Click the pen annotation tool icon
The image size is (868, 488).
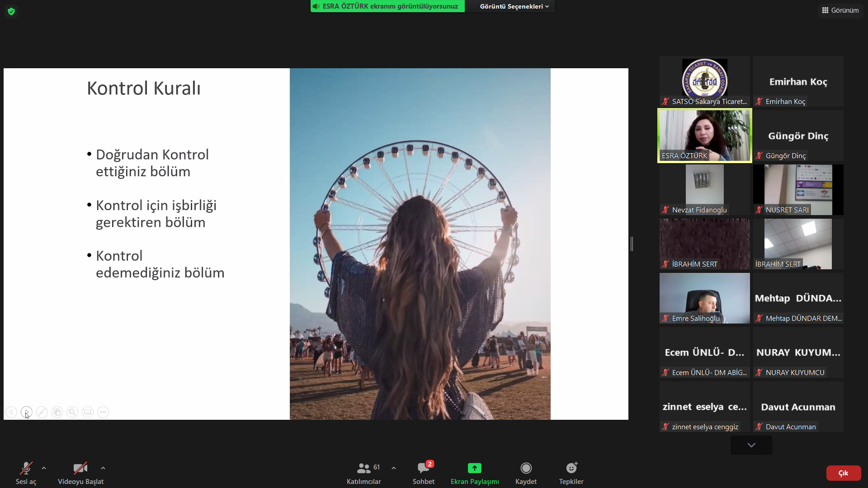[42, 412]
